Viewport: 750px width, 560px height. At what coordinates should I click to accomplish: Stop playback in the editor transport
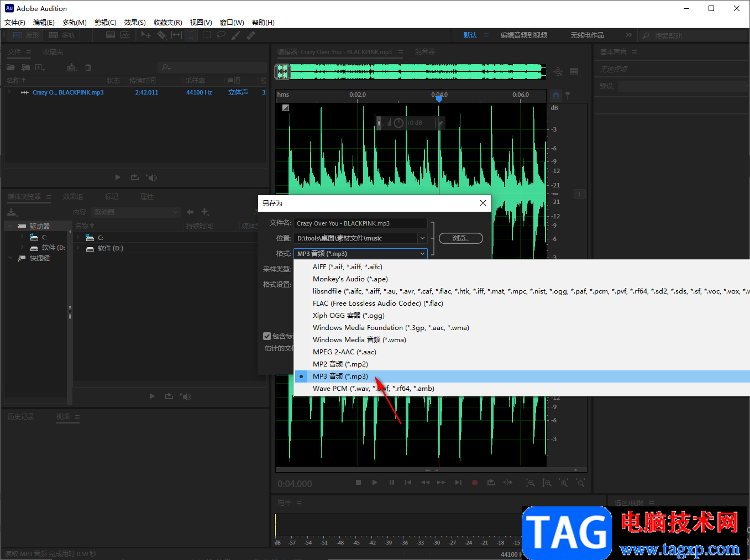tap(358, 483)
